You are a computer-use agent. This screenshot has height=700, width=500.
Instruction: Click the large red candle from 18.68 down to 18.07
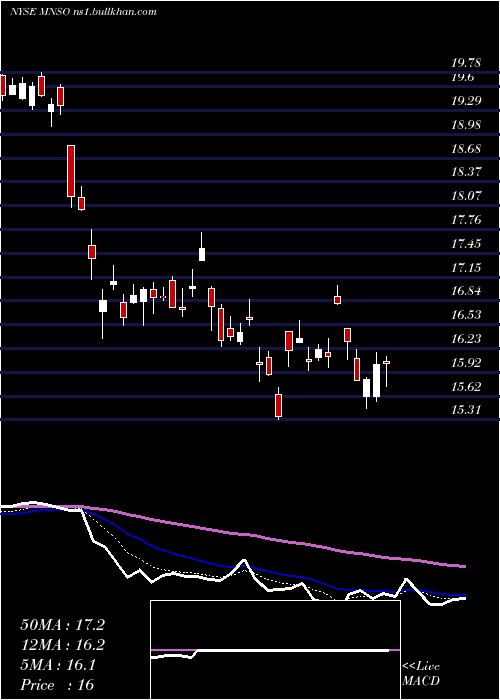71,171
